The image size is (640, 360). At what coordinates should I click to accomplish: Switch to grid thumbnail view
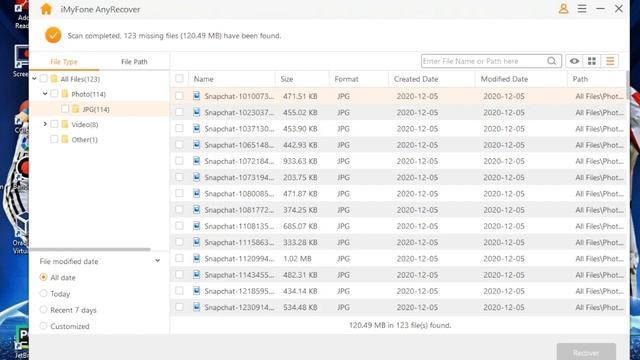[592, 61]
